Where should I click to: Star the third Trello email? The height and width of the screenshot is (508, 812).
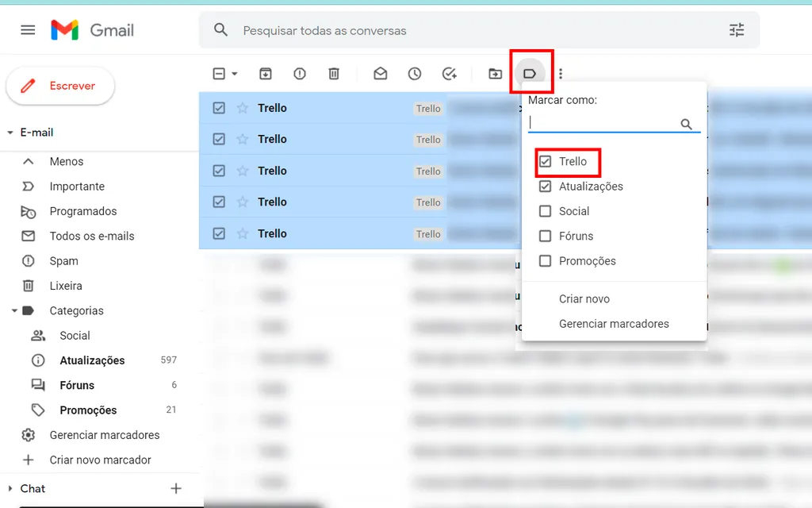243,171
